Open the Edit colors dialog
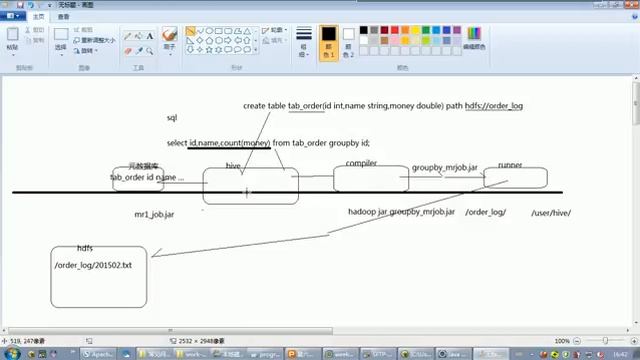The height and width of the screenshot is (360, 640). [474, 38]
